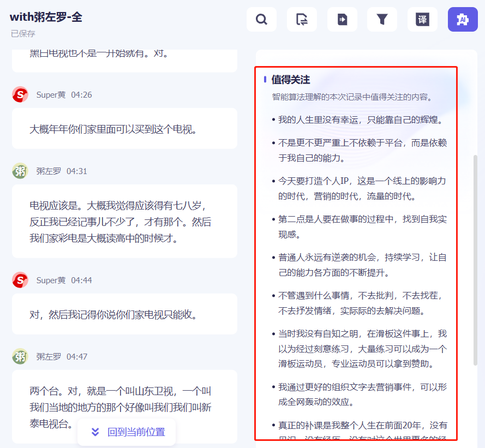Open the search tool in the toolbar
The width and height of the screenshot is (485, 448).
click(x=261, y=19)
